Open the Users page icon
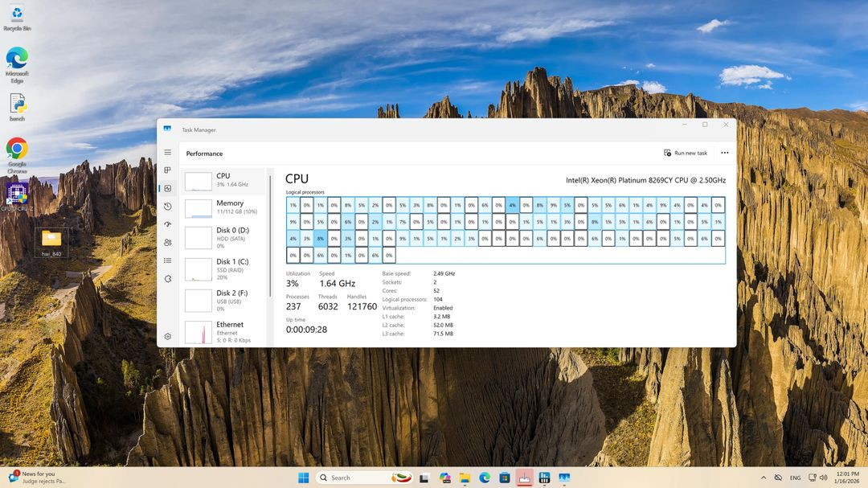The width and height of the screenshot is (868, 488). pyautogui.click(x=167, y=242)
